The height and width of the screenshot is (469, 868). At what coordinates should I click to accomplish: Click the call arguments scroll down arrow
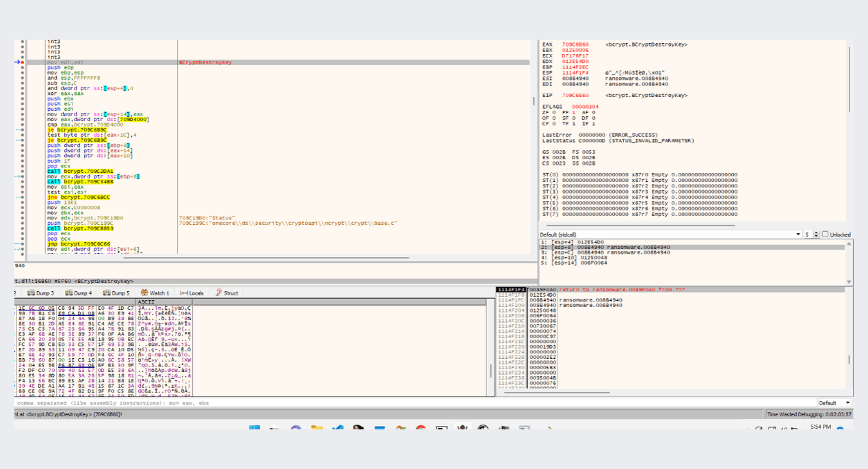[850, 282]
